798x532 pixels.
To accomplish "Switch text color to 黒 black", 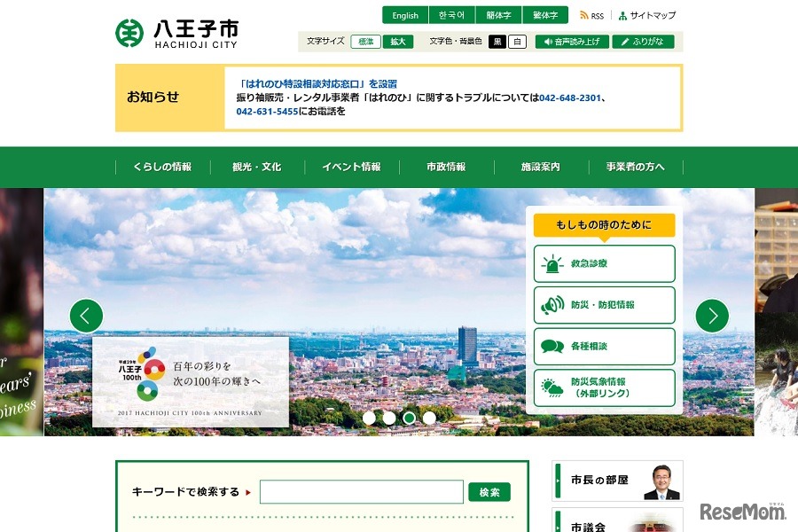I will click(x=497, y=41).
